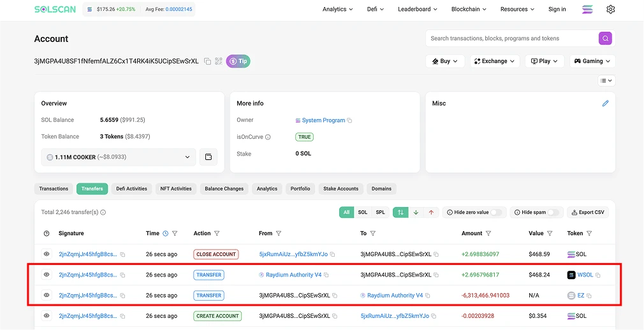Click the clock icon beside Time column
Image resolution: width=644 pixels, height=330 pixels.
point(166,233)
